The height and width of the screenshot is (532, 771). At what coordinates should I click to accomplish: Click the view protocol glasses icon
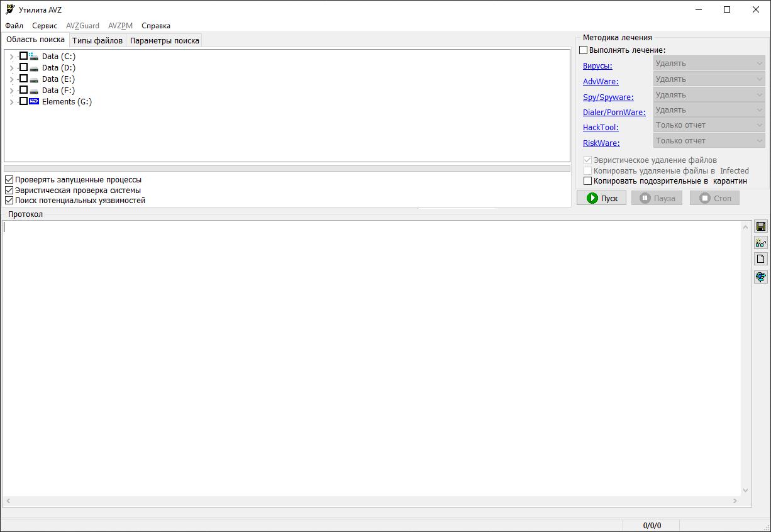click(760, 243)
